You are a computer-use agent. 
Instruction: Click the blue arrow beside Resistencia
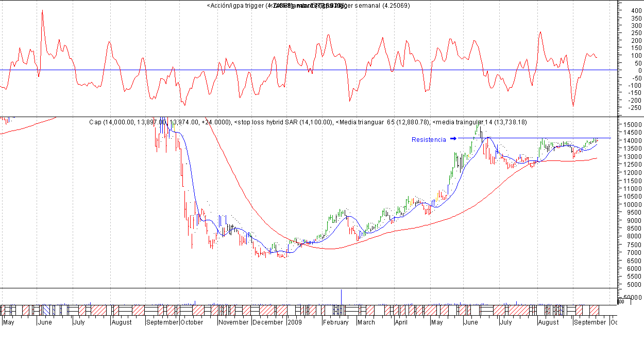[453, 138]
